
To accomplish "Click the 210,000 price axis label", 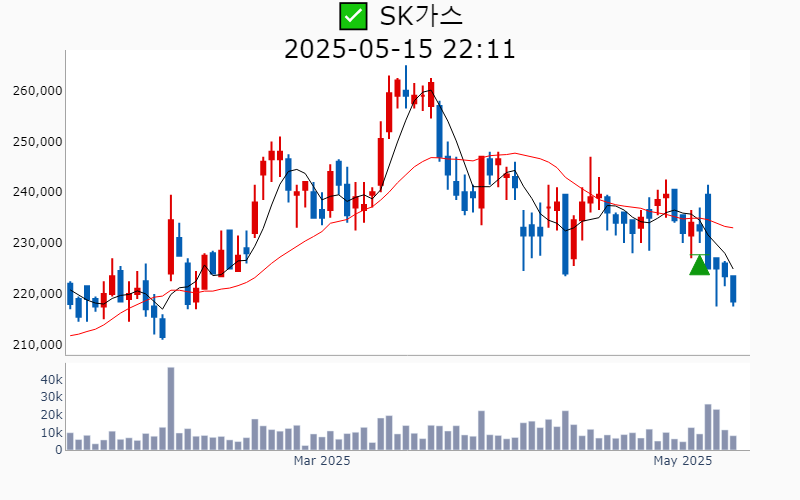I will (38, 344).
